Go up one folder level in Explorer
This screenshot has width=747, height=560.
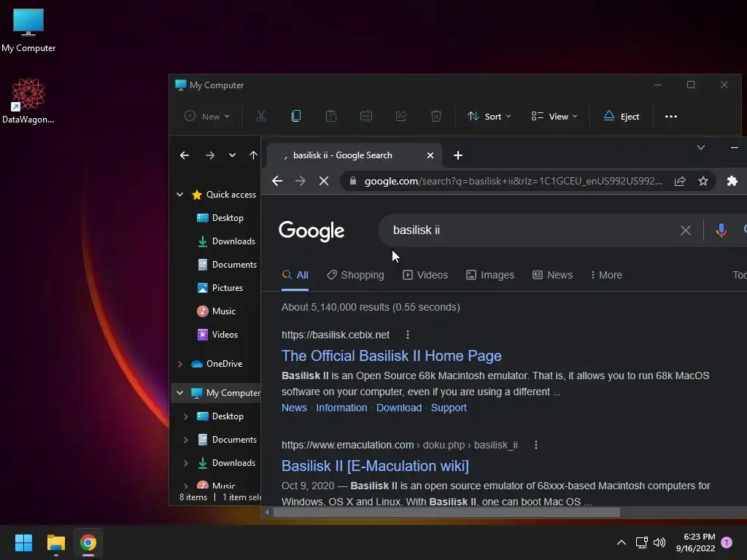tap(253, 155)
